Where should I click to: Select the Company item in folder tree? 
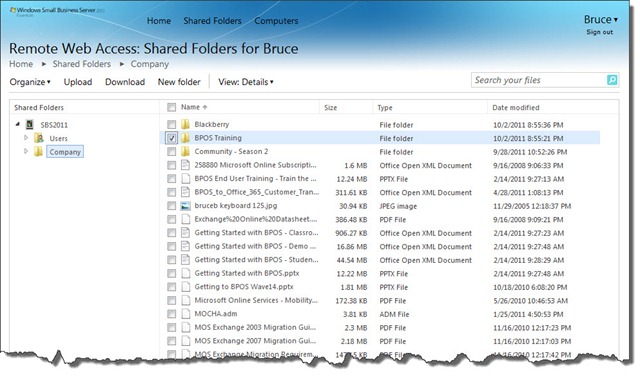coord(65,152)
